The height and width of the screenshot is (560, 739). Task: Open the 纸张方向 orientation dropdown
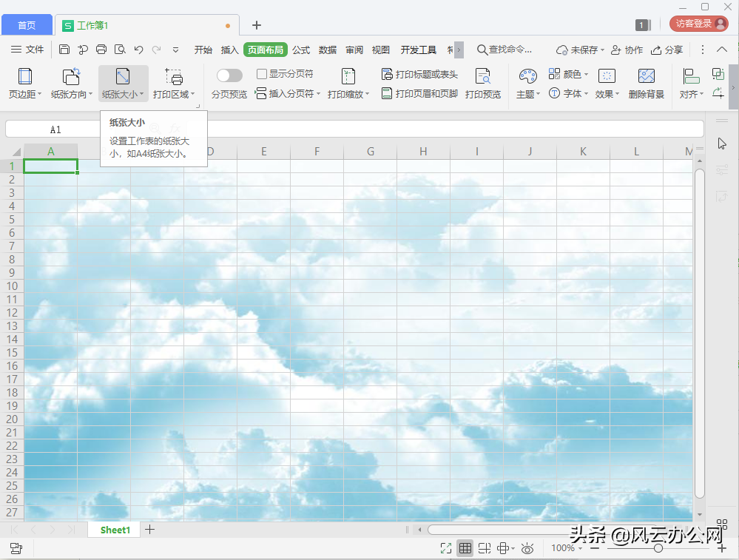click(x=71, y=84)
